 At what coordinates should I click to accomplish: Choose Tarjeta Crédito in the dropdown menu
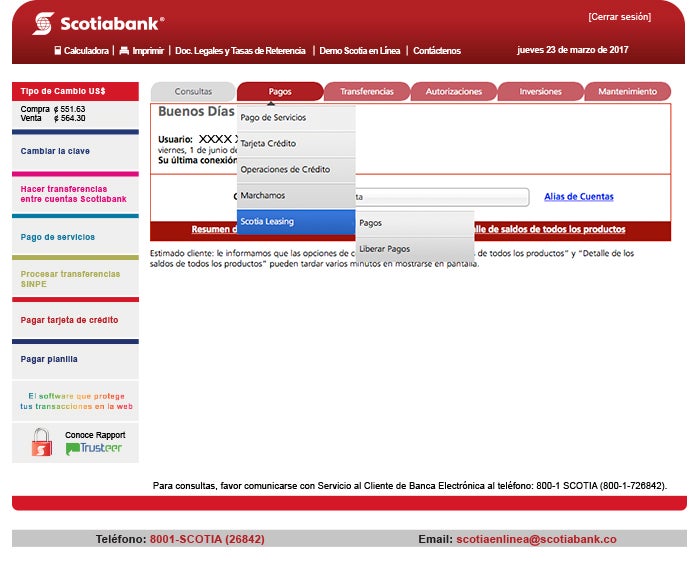[295, 144]
